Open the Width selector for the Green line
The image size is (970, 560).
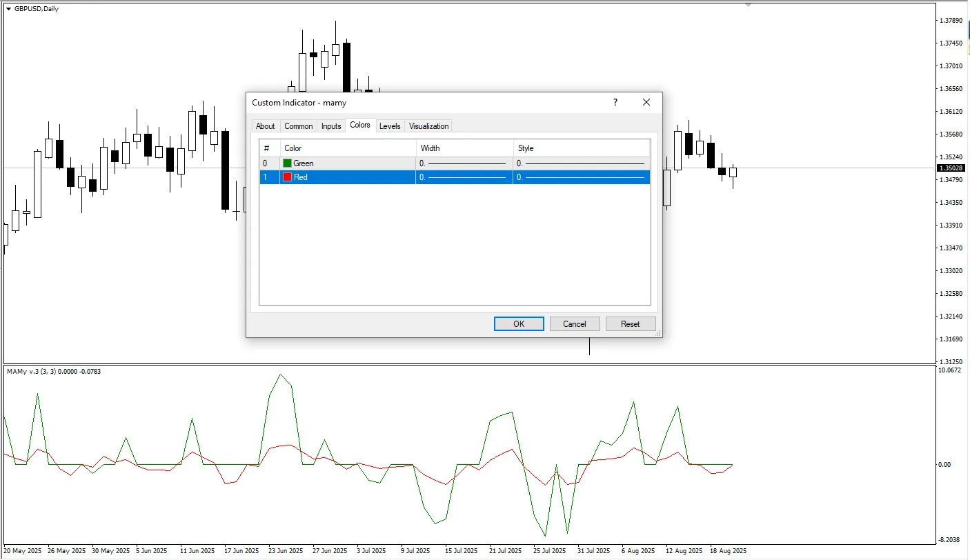click(x=464, y=163)
